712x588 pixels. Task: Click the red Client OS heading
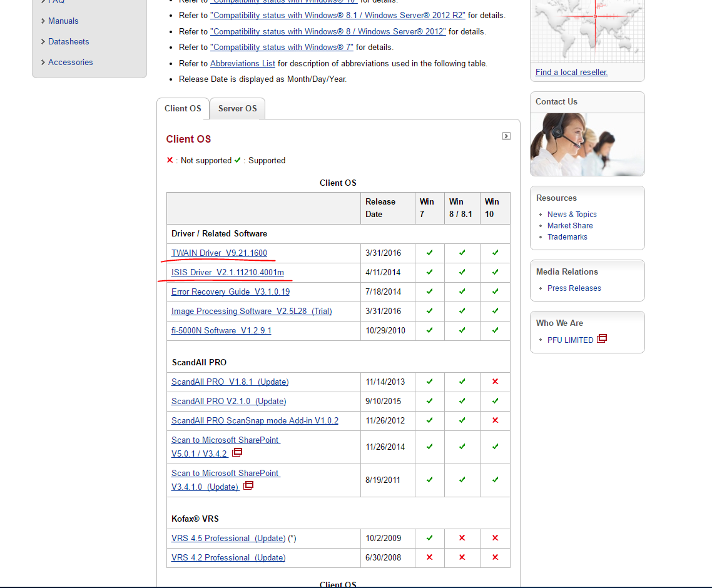click(x=188, y=139)
